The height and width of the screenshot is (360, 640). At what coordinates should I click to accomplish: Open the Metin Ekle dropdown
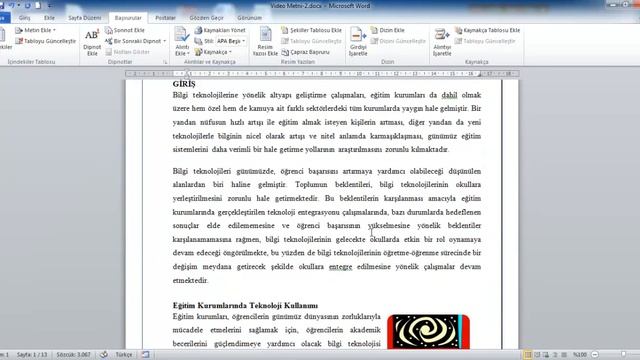click(36, 30)
